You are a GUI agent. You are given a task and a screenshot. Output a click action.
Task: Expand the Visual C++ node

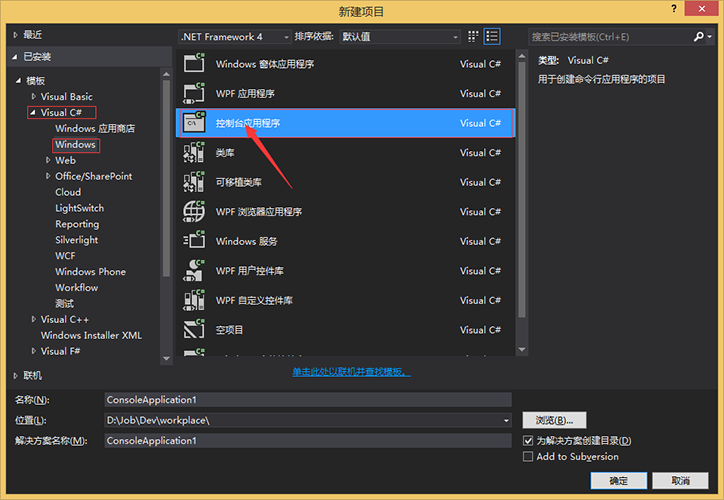point(33,319)
